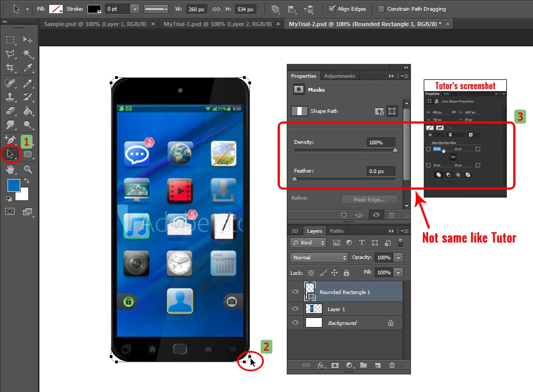Toggle lock position

point(335,273)
